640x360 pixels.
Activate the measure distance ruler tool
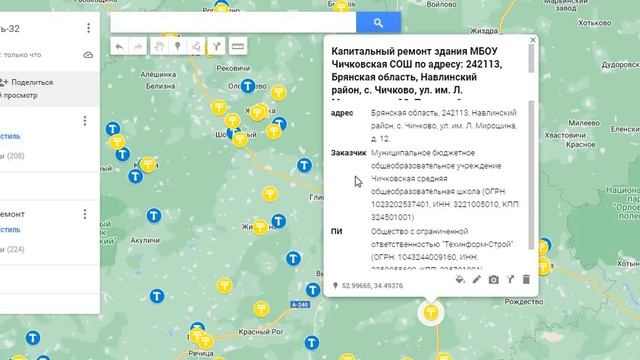click(x=238, y=47)
